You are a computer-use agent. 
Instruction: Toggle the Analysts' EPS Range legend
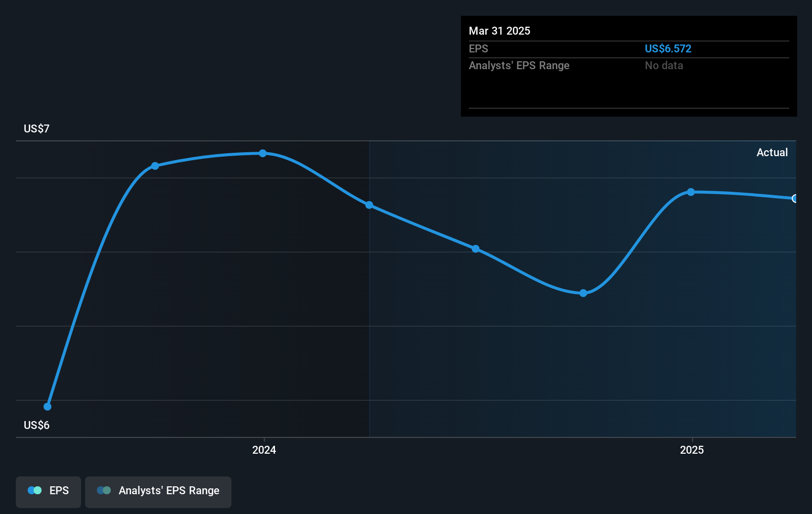(158, 492)
